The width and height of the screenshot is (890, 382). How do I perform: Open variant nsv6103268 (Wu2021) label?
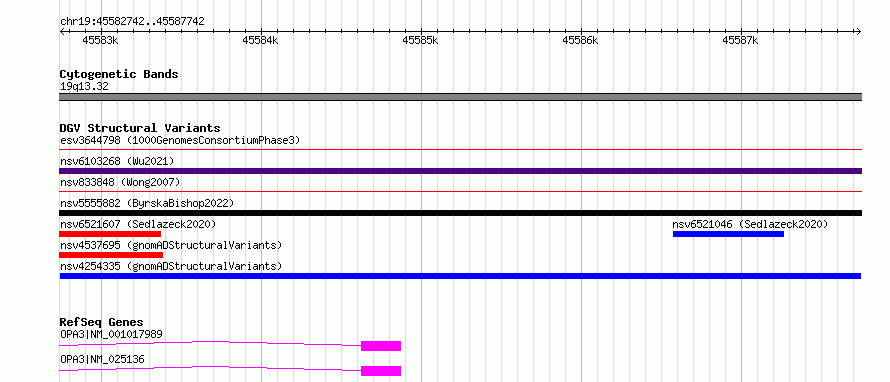point(117,161)
